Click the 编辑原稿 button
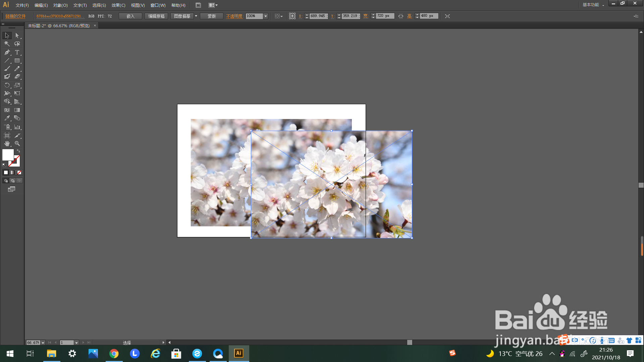Screen dimensions: 644x362 [156, 16]
